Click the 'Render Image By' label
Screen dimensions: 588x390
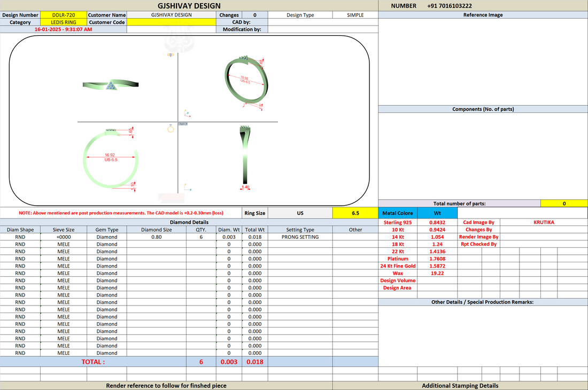point(478,237)
